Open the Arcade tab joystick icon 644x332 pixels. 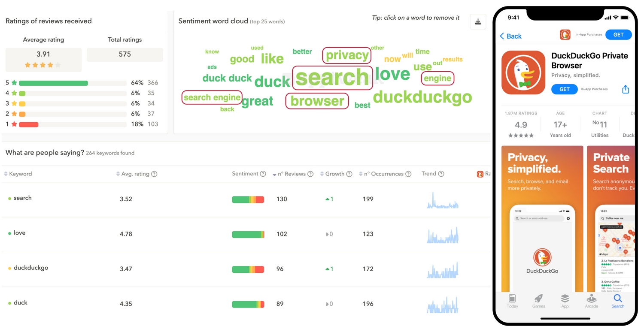pos(591,299)
